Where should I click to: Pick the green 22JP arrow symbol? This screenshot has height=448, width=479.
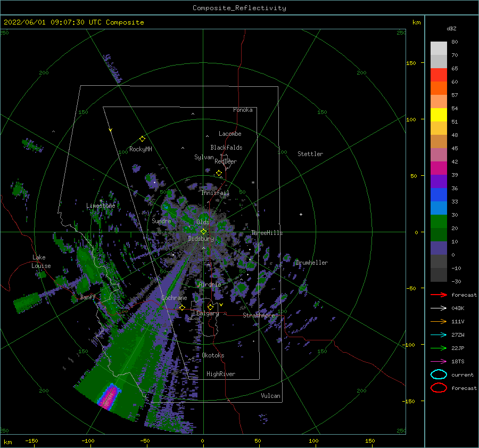click(x=439, y=348)
